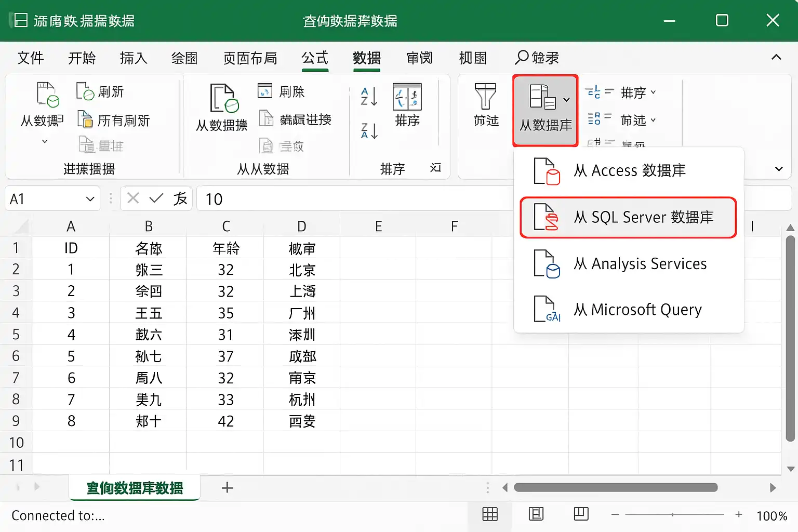Viewport: 798px width, 532px height.
Task: Expand the Name Box dropdown arrow
Action: [x=90, y=199]
